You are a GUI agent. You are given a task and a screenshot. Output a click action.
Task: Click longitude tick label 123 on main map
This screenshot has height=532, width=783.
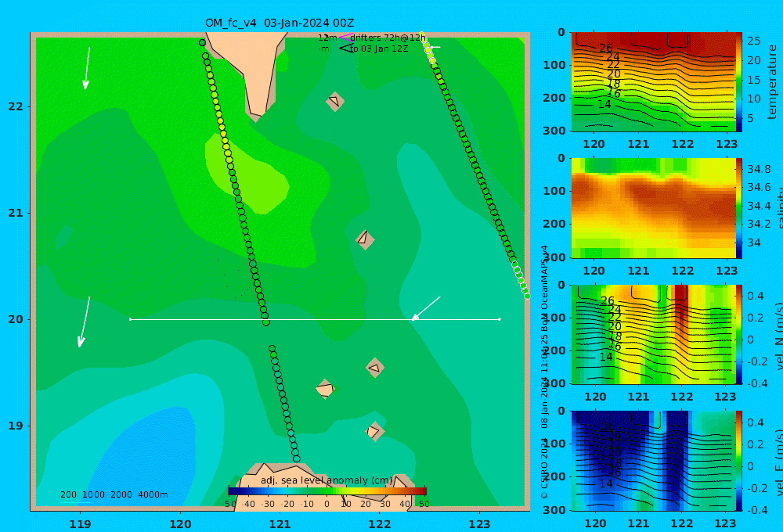point(480,524)
